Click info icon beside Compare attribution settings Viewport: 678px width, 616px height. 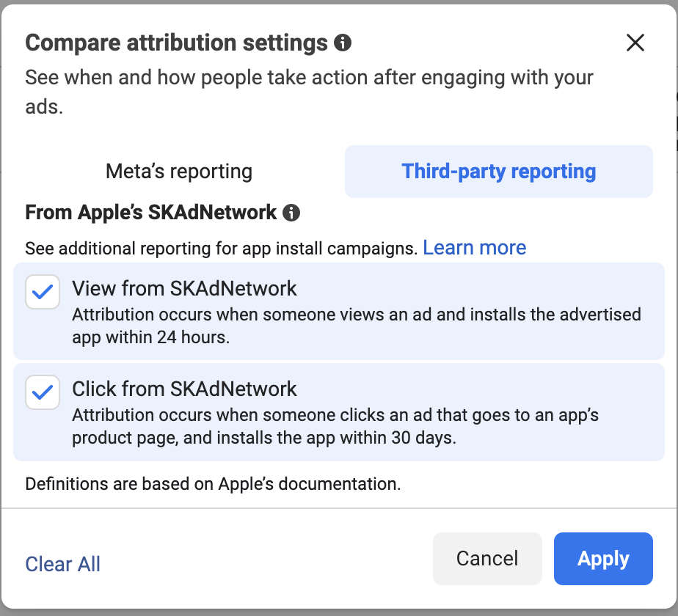tap(343, 43)
